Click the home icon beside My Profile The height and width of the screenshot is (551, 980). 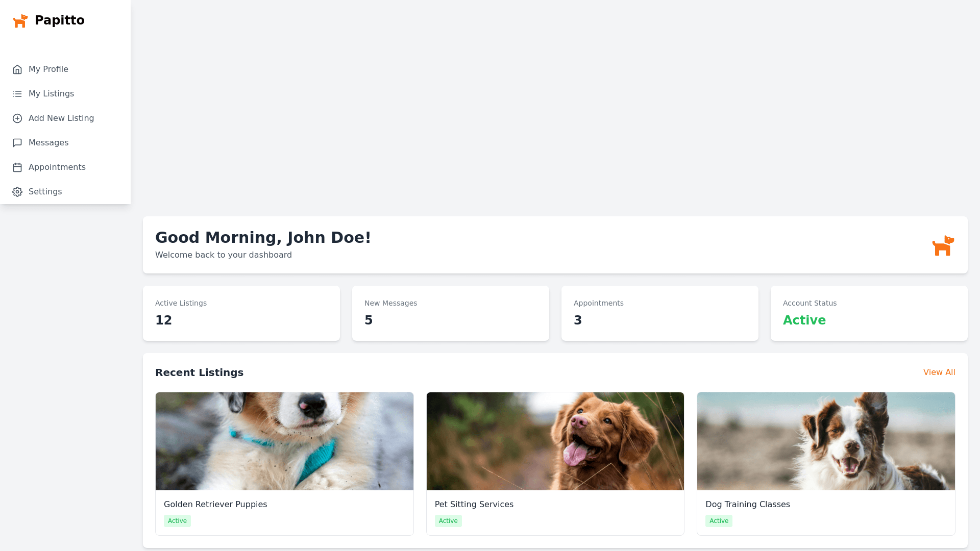pyautogui.click(x=17, y=69)
